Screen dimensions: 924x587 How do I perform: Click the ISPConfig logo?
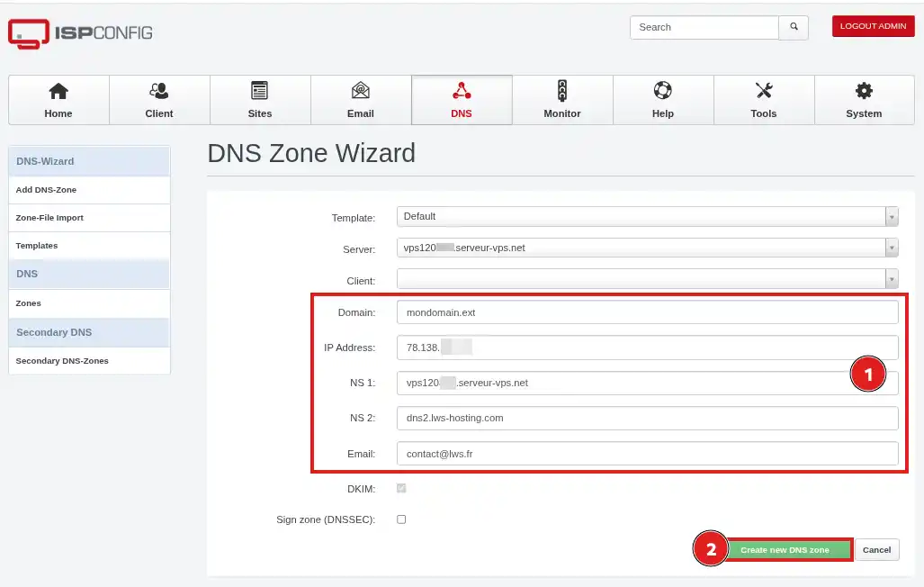[x=80, y=33]
